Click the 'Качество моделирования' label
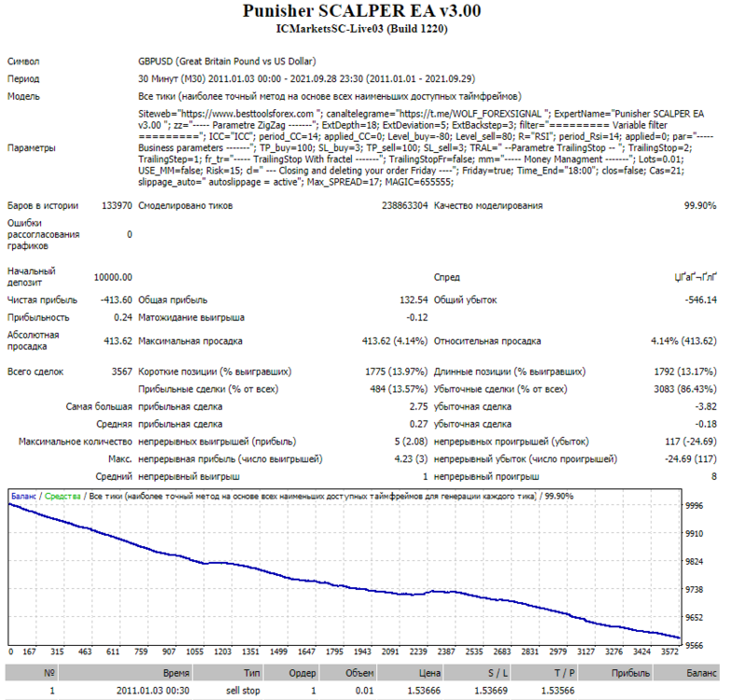 488,205
